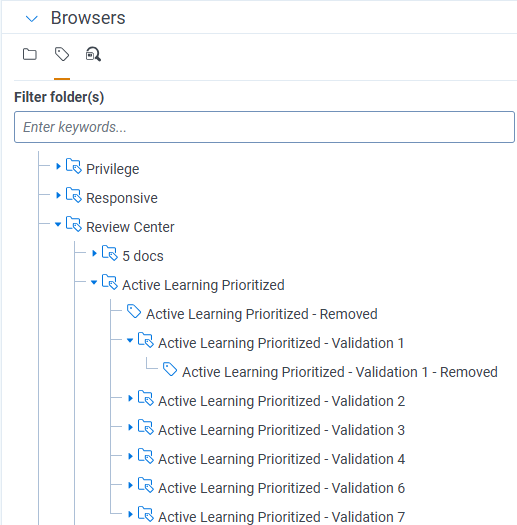Click the Privilege tag folder icon

pos(74,166)
